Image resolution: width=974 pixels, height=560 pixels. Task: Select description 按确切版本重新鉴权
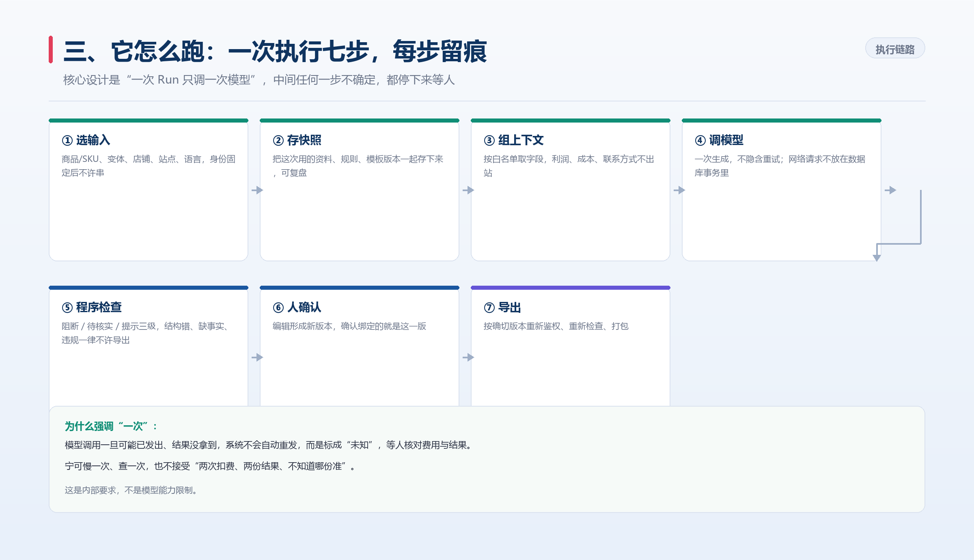pyautogui.click(x=556, y=326)
